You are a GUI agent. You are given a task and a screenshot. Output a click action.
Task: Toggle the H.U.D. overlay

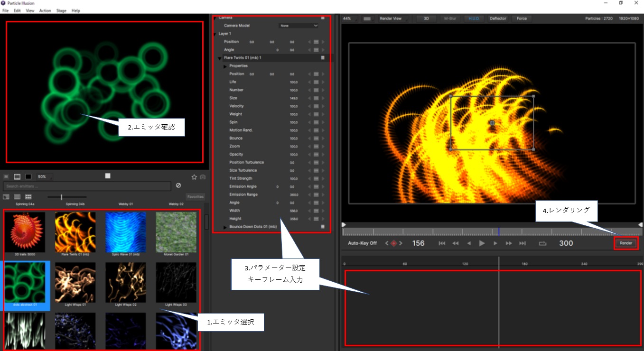pos(474,18)
